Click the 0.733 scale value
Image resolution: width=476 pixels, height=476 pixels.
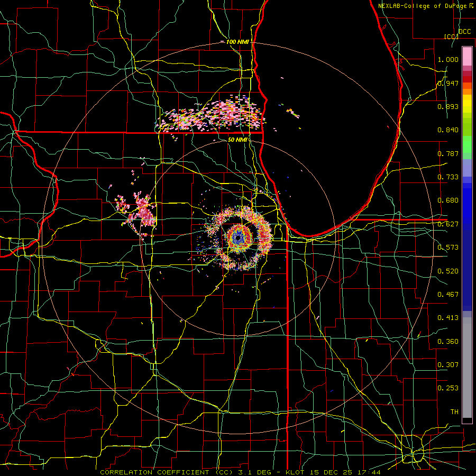[448, 177]
